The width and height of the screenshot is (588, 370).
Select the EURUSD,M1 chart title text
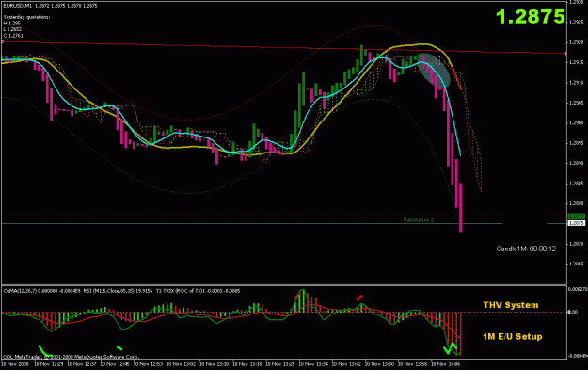tap(19, 6)
